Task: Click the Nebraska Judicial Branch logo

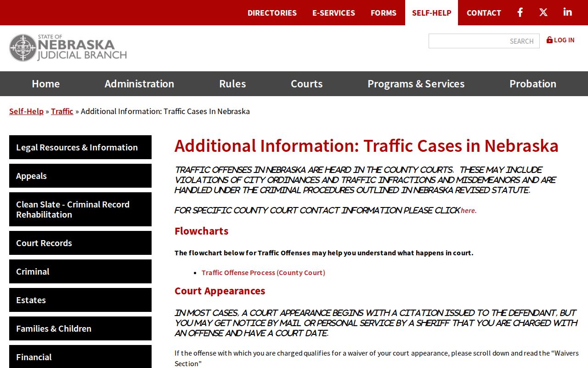Action: pos(68,48)
